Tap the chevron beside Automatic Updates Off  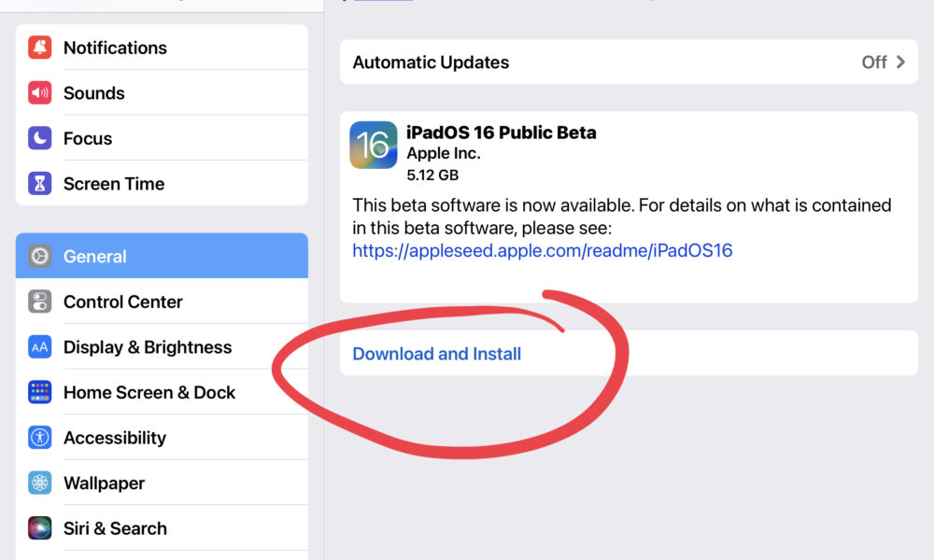tap(900, 62)
